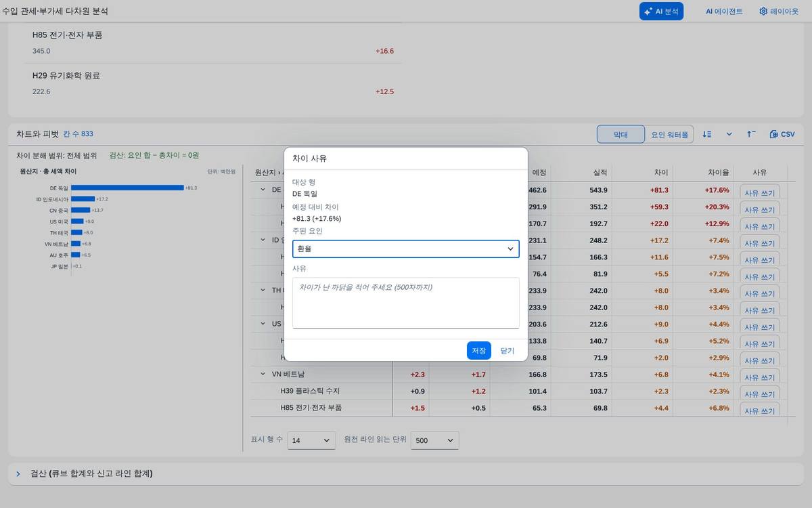Click the collapse-level up arrow icon
This screenshot has width=812, height=508.
[751, 134]
